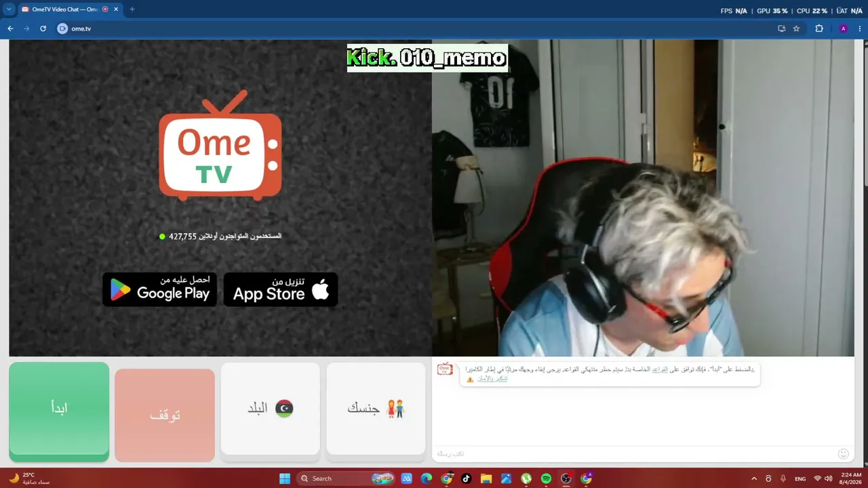Click the Kick.010_memo overlay label
This screenshot has height=488, width=868.
[427, 58]
